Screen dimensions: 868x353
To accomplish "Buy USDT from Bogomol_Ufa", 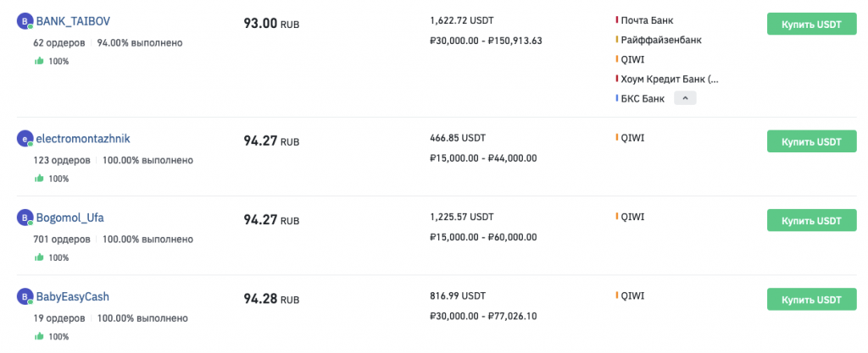I will click(x=810, y=220).
